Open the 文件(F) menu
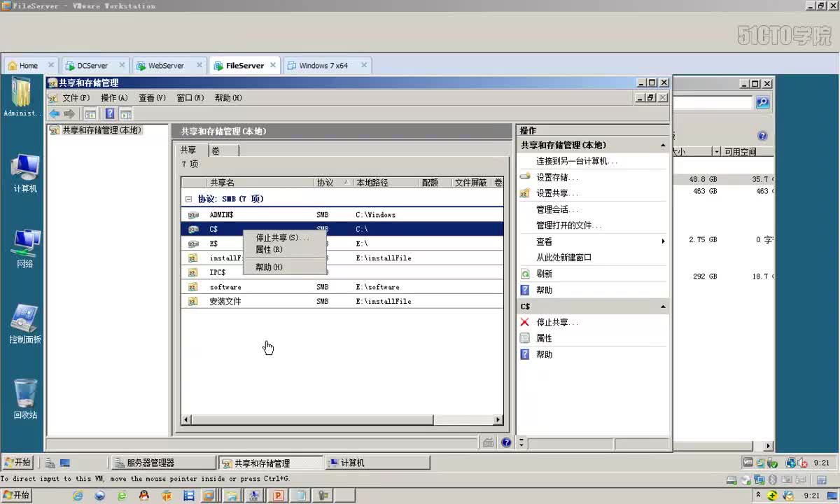840x504 pixels. pyautogui.click(x=76, y=98)
